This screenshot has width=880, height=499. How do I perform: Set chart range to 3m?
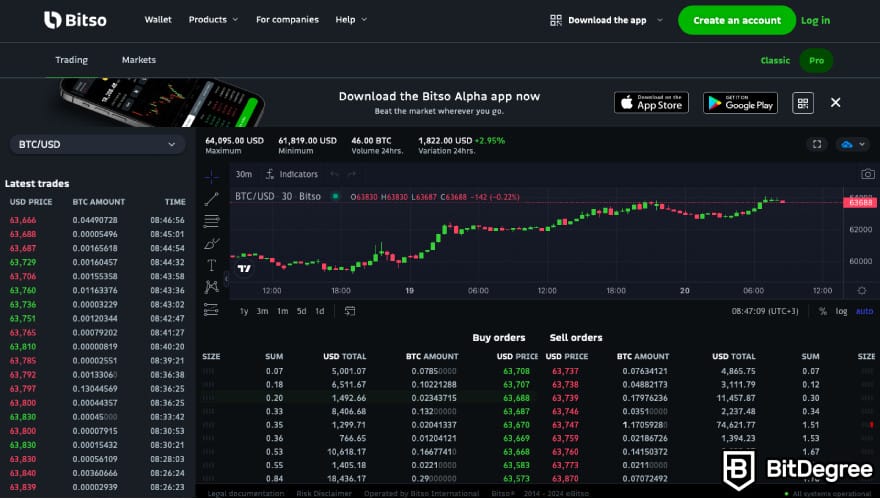[262, 311]
